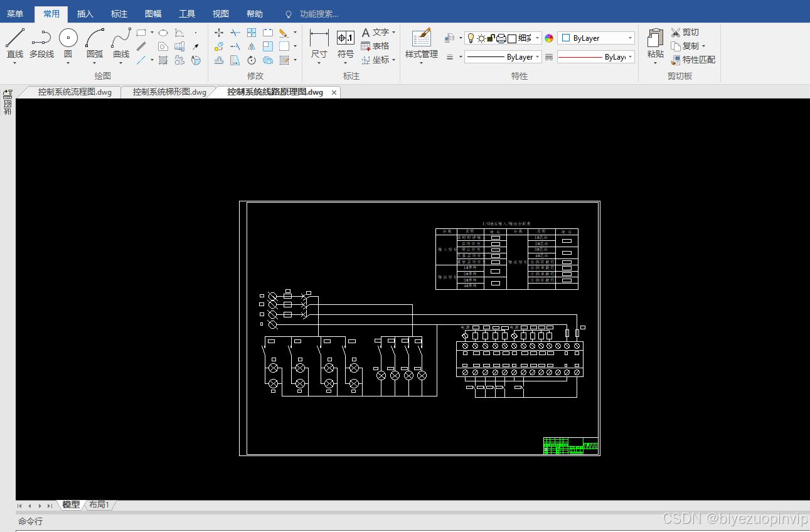This screenshot has height=532, width=810.
Task: Click the polygon tool icon
Action: pos(163,46)
